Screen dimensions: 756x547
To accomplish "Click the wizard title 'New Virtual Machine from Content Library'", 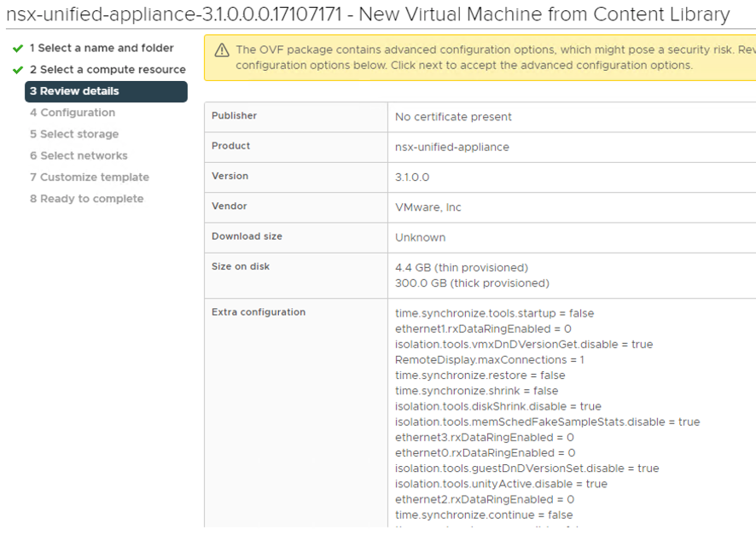I will point(544,15).
